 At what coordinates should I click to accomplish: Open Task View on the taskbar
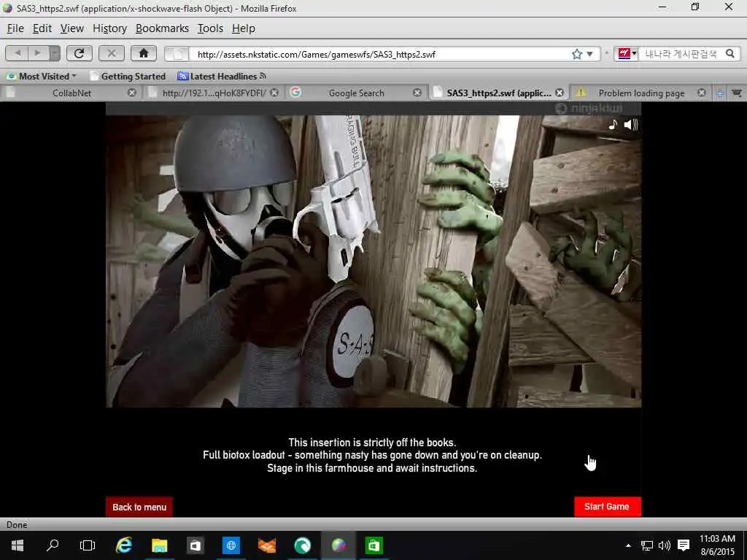click(88, 545)
